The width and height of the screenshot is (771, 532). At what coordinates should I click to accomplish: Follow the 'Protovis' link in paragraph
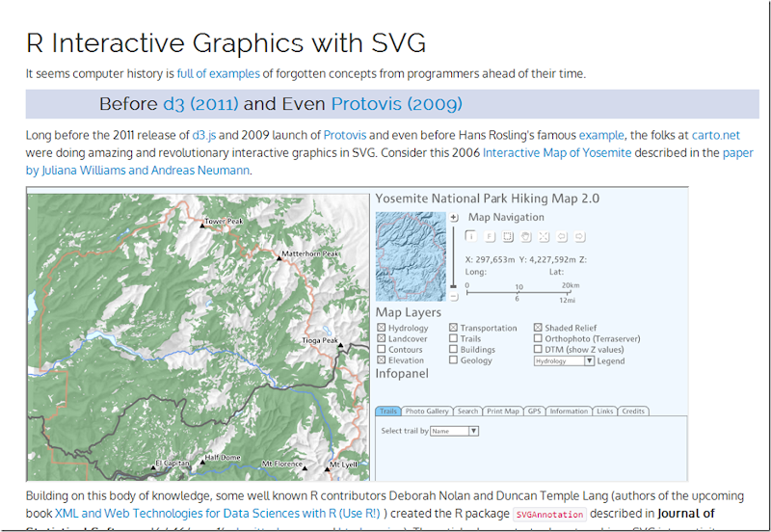pyautogui.click(x=345, y=135)
